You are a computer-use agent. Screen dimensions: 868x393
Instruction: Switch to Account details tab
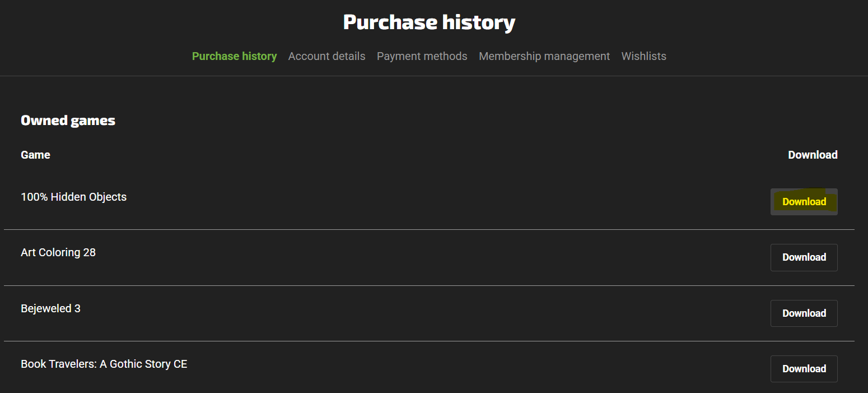coord(326,56)
